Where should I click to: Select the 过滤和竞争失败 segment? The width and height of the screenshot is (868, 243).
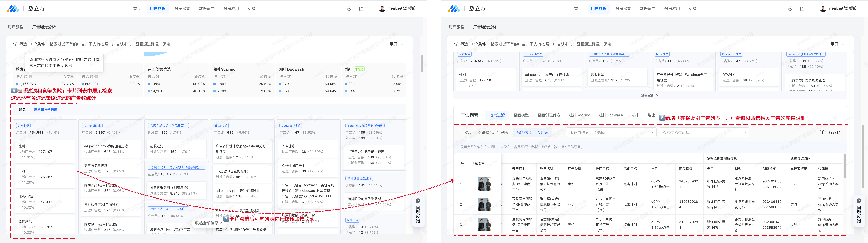click(x=45, y=109)
